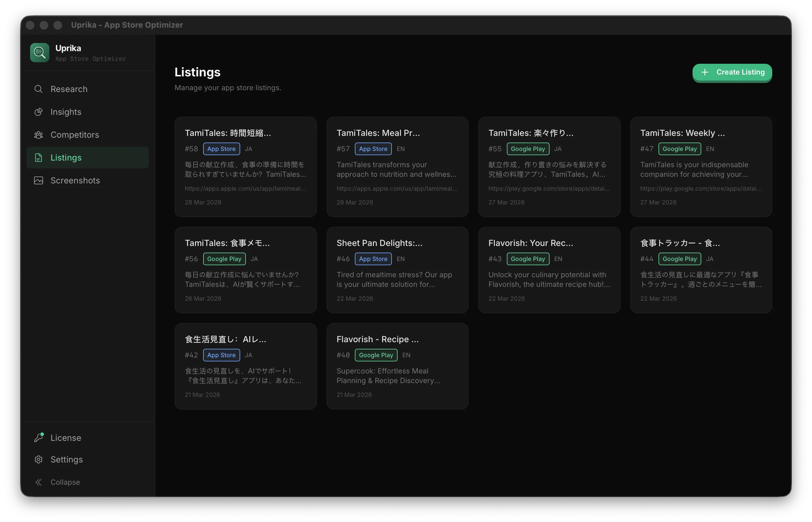Click the #46 listing number
The height and width of the screenshot is (522, 812).
click(x=343, y=259)
